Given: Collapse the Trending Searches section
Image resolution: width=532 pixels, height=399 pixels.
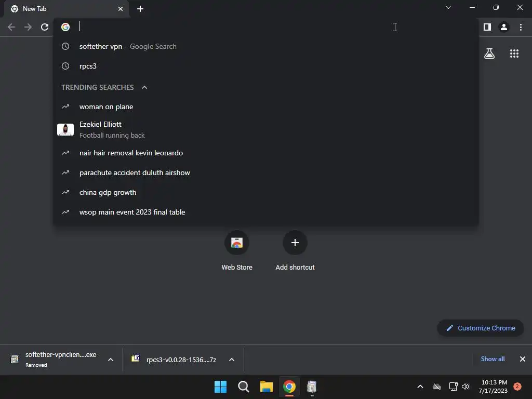Looking at the screenshot, I should [144, 87].
